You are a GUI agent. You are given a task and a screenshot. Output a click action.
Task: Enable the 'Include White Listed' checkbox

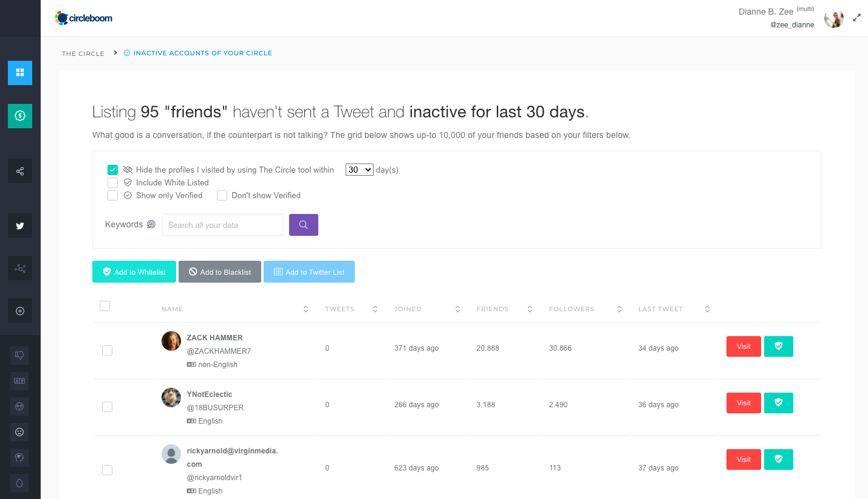coord(112,182)
